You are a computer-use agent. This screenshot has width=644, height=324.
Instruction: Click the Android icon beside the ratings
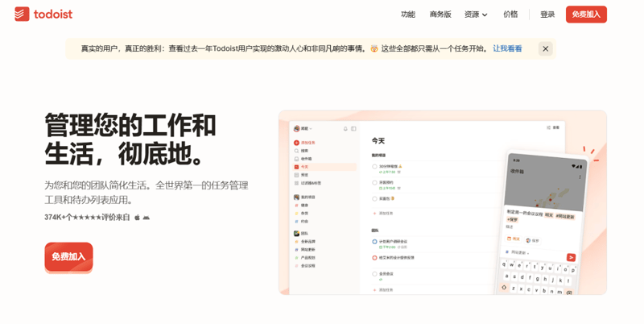[x=146, y=218]
